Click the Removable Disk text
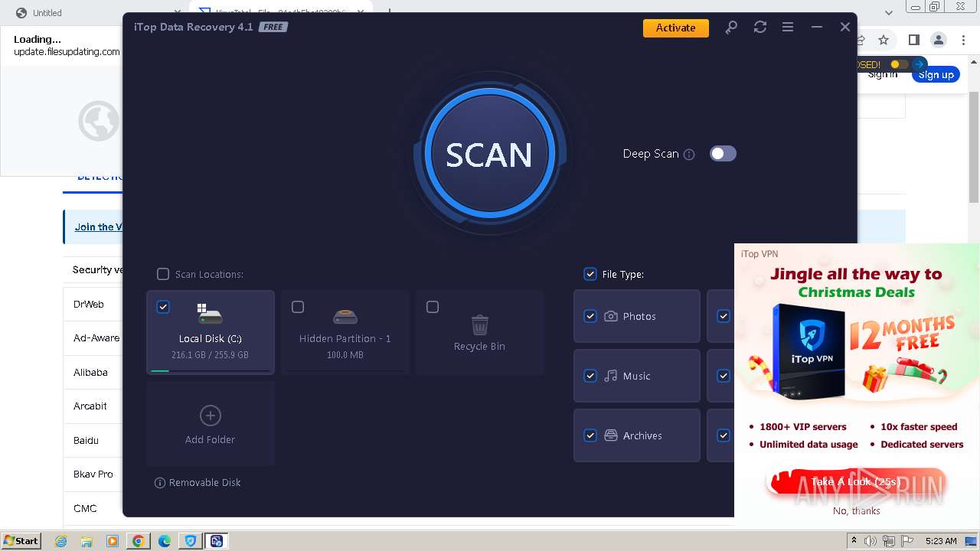Image resolution: width=980 pixels, height=551 pixels. coord(205,483)
